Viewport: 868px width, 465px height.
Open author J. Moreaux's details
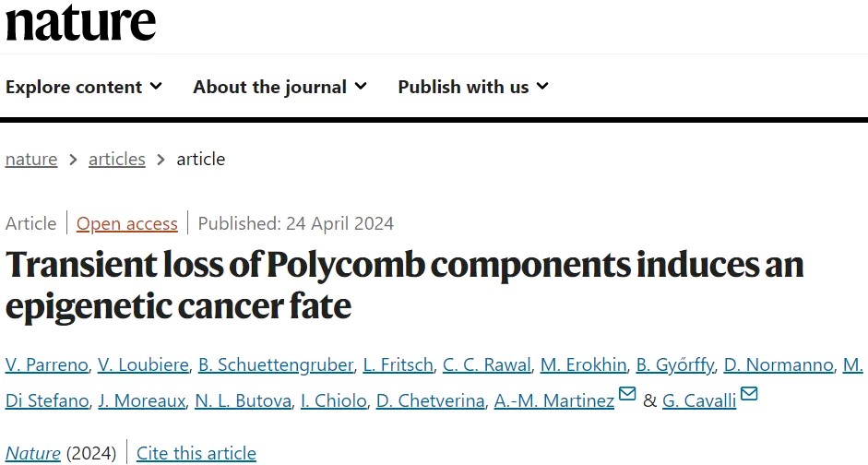(x=142, y=400)
